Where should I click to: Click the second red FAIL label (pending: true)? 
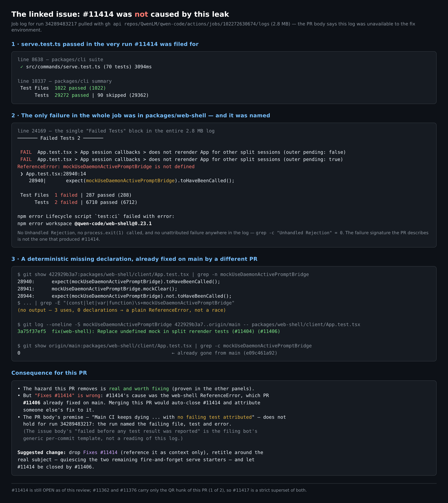coord(26,159)
